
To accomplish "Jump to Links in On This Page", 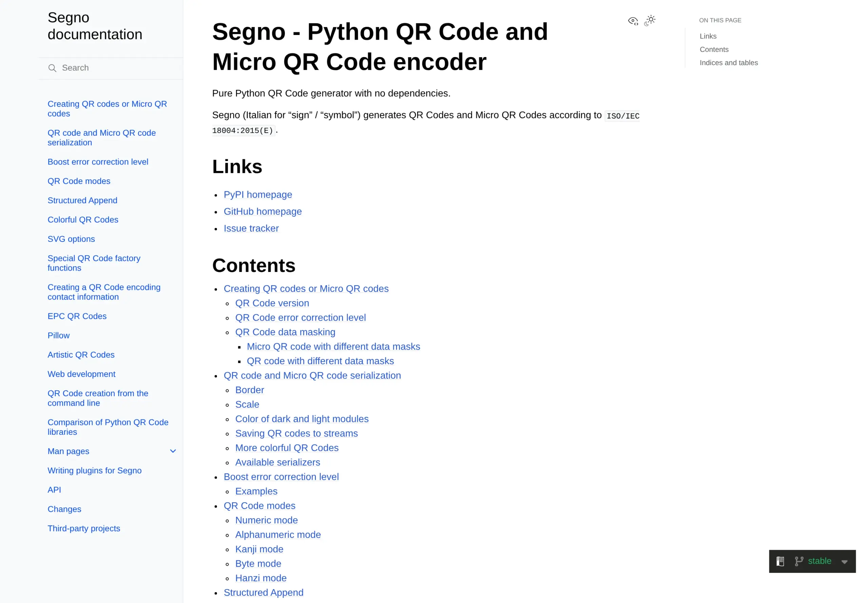I will pos(708,36).
